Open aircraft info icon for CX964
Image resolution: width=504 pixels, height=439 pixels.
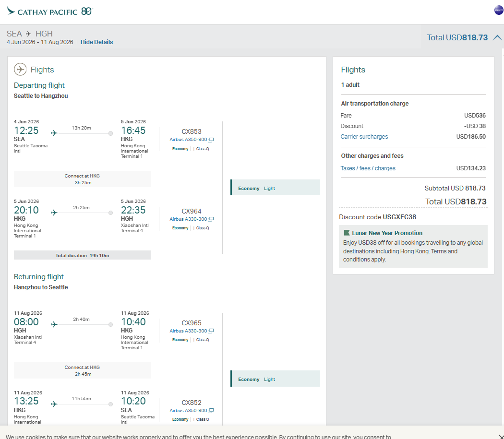pos(211,219)
